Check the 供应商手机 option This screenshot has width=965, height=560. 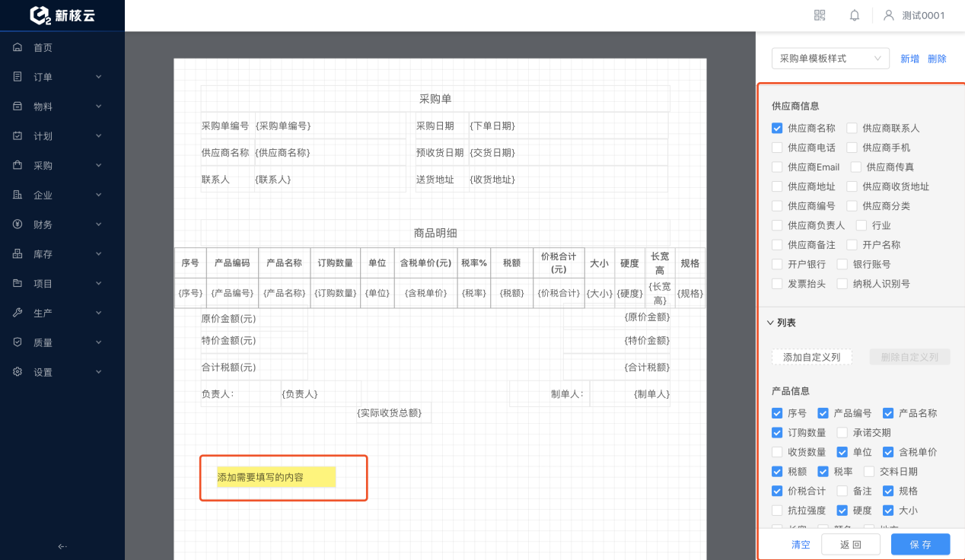click(852, 148)
